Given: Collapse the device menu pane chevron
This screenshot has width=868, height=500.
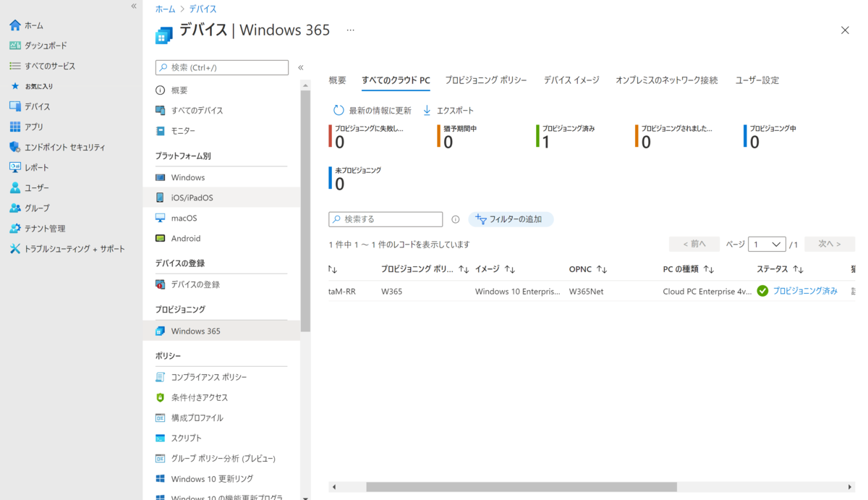Looking at the screenshot, I should click(x=301, y=67).
